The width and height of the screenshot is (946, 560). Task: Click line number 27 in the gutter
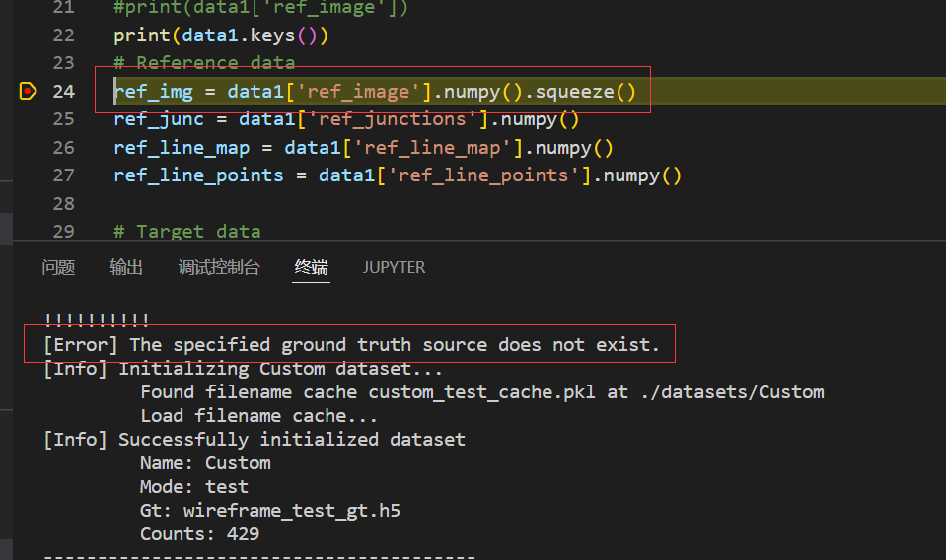click(63, 175)
